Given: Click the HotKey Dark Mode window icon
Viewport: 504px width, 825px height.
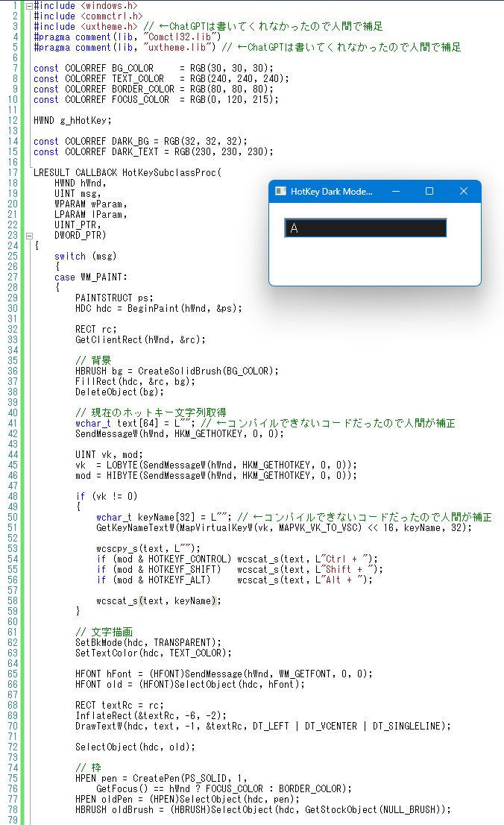Looking at the screenshot, I should point(280,192).
